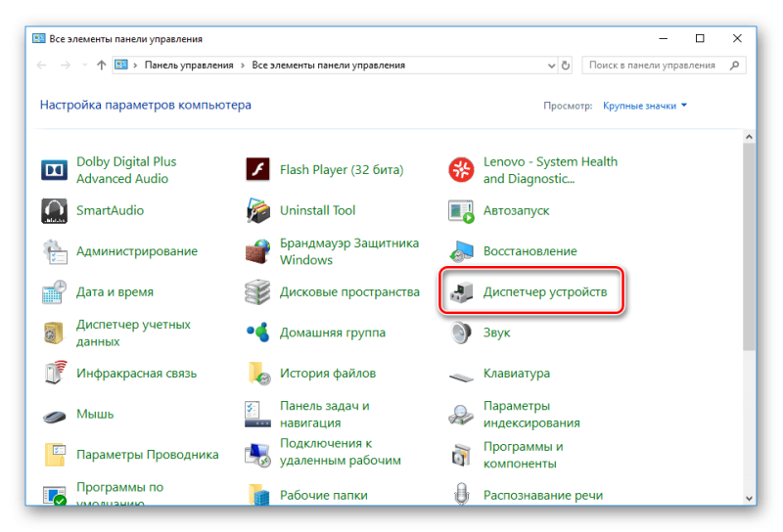This screenshot has width=783, height=532.
Task: Open the Брандмауэр Защитника Windows brick wall icon
Action: click(x=257, y=251)
